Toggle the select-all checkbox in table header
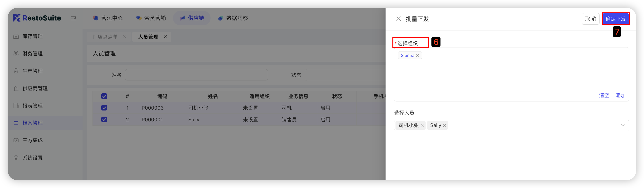Viewport: 644px width, 188px height. click(104, 96)
